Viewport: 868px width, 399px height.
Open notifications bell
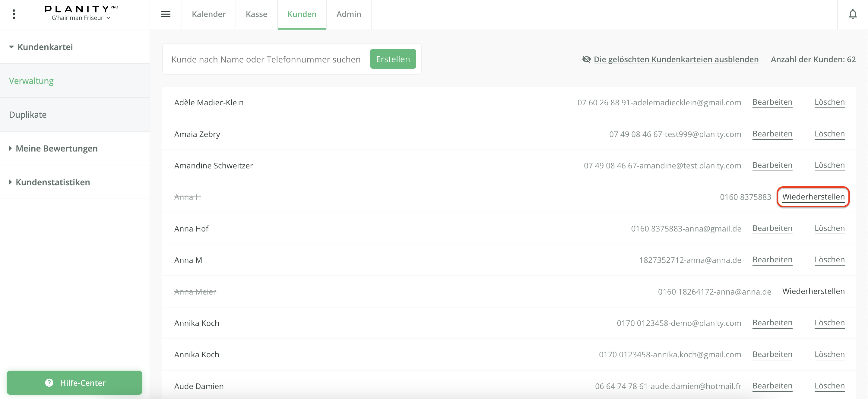click(853, 14)
